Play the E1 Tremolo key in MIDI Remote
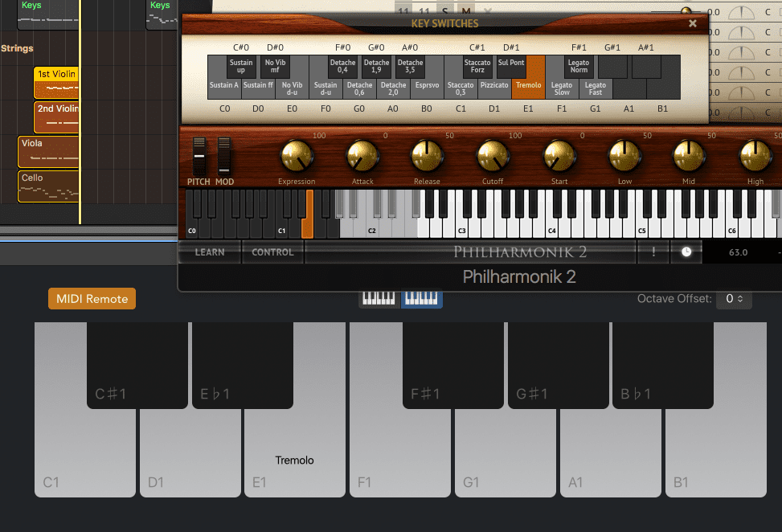This screenshot has height=532, width=782. point(295,454)
